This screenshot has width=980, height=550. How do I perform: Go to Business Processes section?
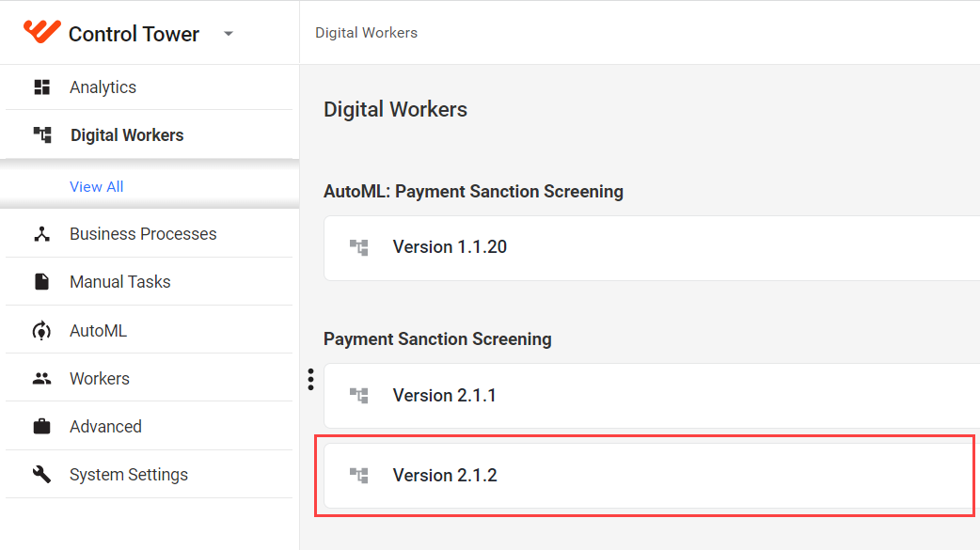pos(150,234)
